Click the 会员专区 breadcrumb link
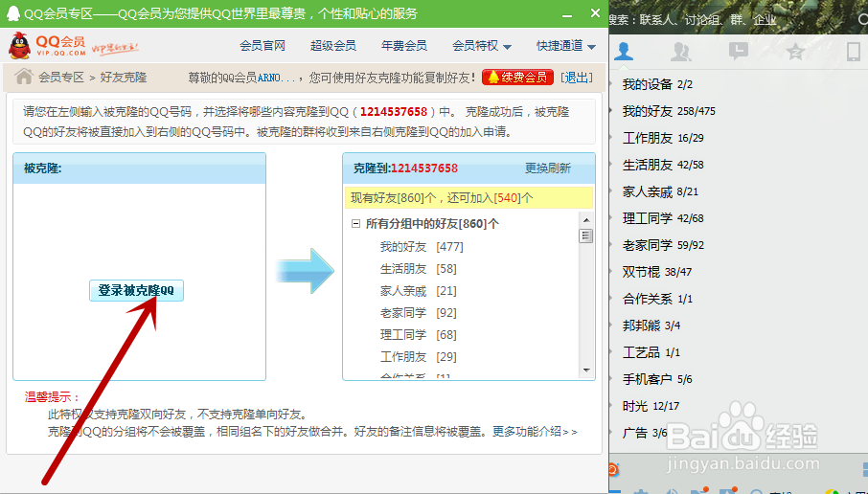This screenshot has height=494, width=868. [61, 78]
